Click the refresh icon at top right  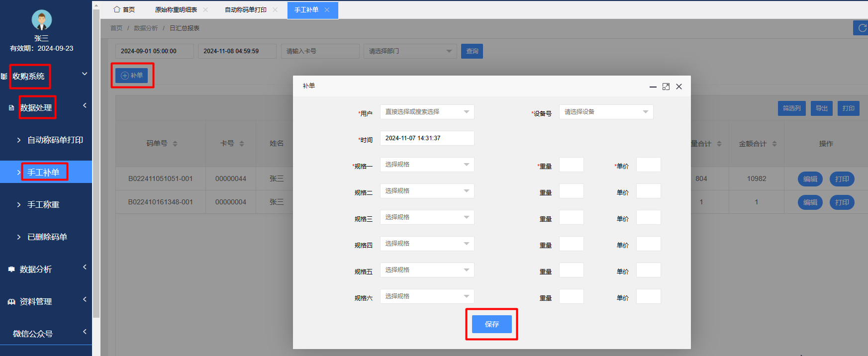862,28
